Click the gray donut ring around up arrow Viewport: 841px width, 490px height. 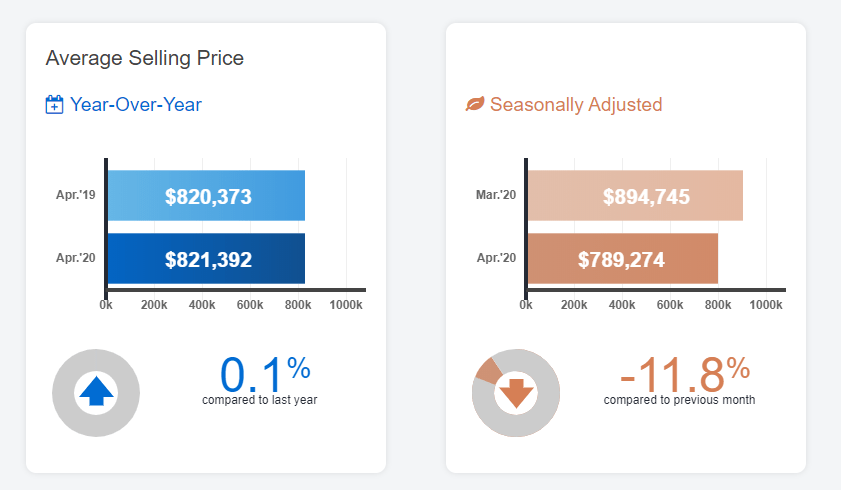63,392
